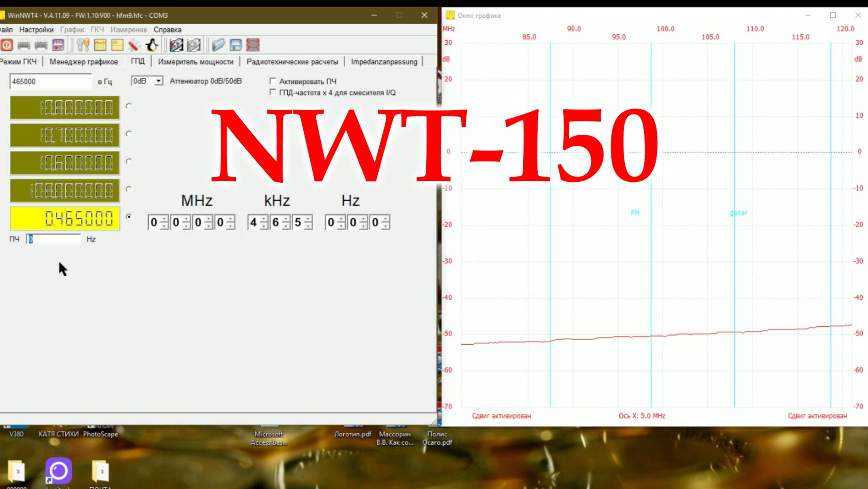The width and height of the screenshot is (868, 489).
Task: Click the red power/exit icon on the toolbar
Action: coord(7,45)
